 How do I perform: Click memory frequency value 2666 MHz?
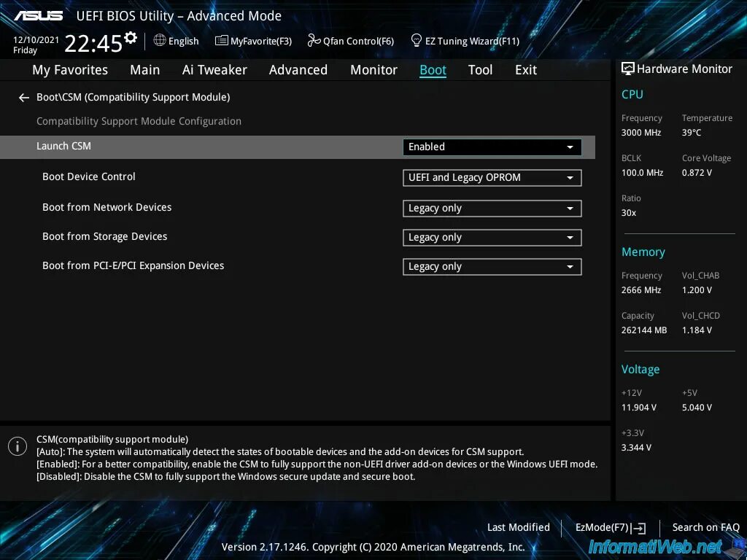click(x=641, y=290)
